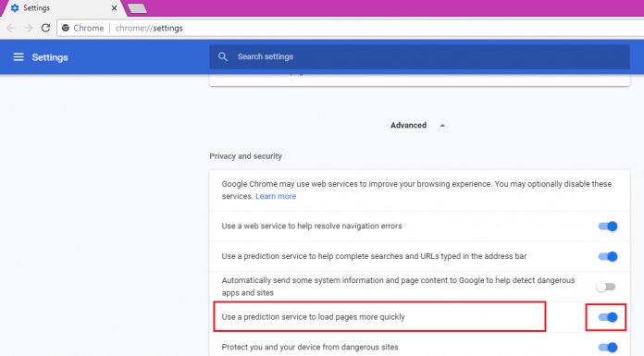Click the chrome://settings address bar
Image resolution: width=644 pixels, height=356 pixels.
point(351,28)
